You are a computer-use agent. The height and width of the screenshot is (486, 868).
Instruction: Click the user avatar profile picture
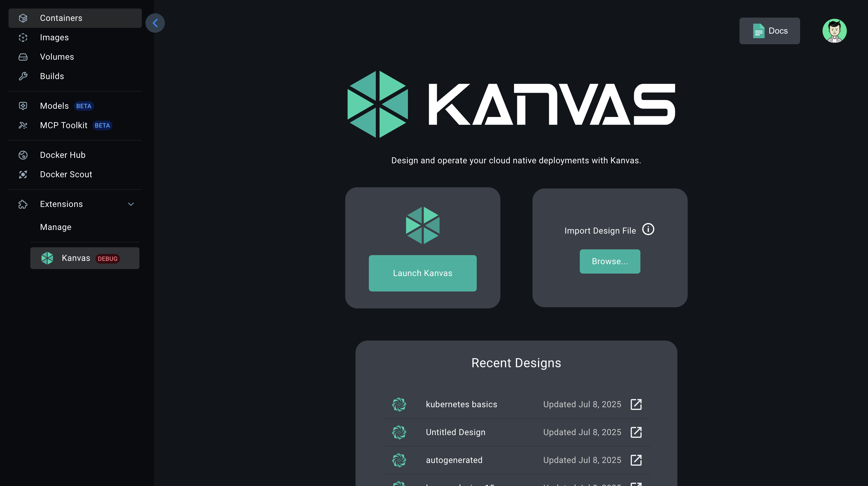[834, 31]
